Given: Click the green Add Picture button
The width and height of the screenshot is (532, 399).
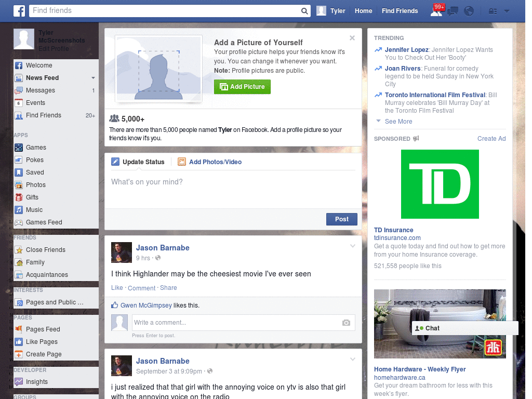Looking at the screenshot, I should point(242,87).
